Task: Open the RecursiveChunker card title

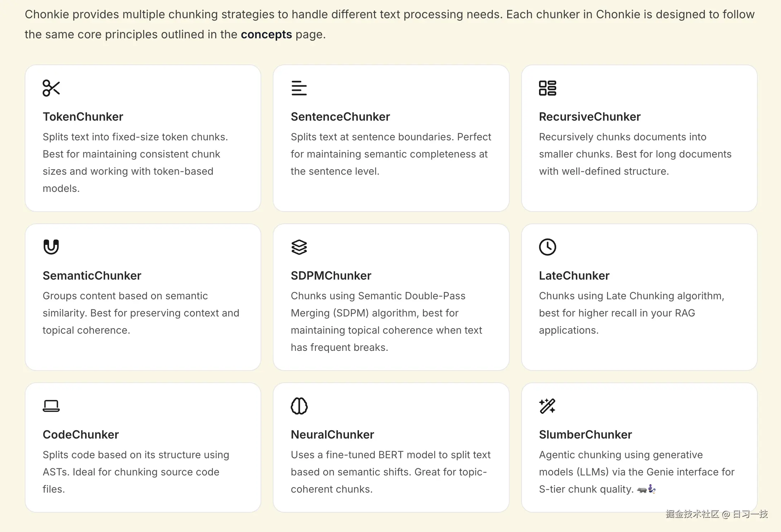Action: tap(590, 117)
